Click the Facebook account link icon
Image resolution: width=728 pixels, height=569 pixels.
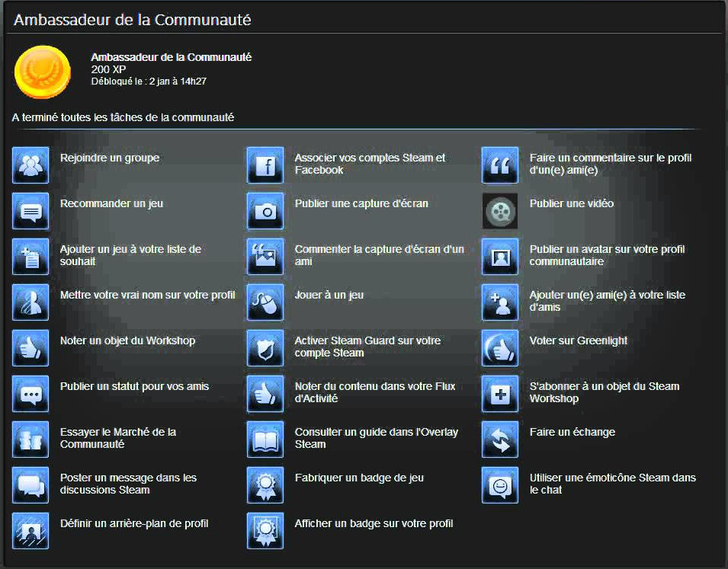[265, 165]
